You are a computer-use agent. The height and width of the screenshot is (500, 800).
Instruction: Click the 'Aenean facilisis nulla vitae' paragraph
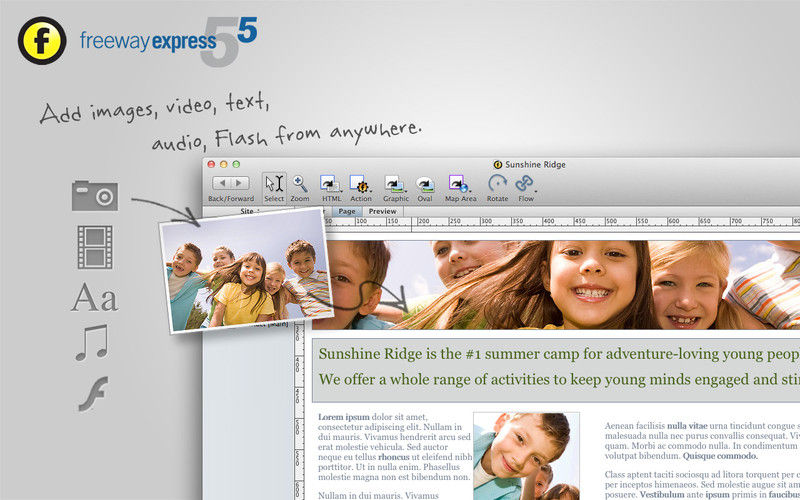(702, 441)
